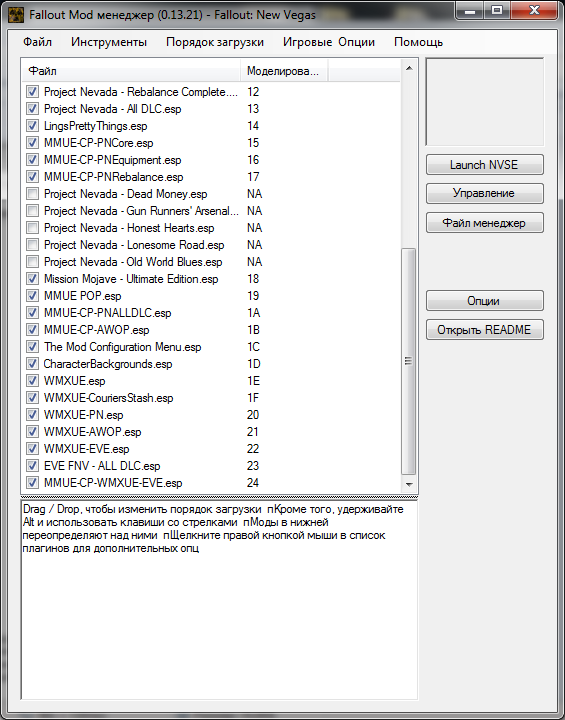Select the row text 'Project Nevada - Dead Money.esp'
This screenshot has width=565, height=720.
point(125,194)
